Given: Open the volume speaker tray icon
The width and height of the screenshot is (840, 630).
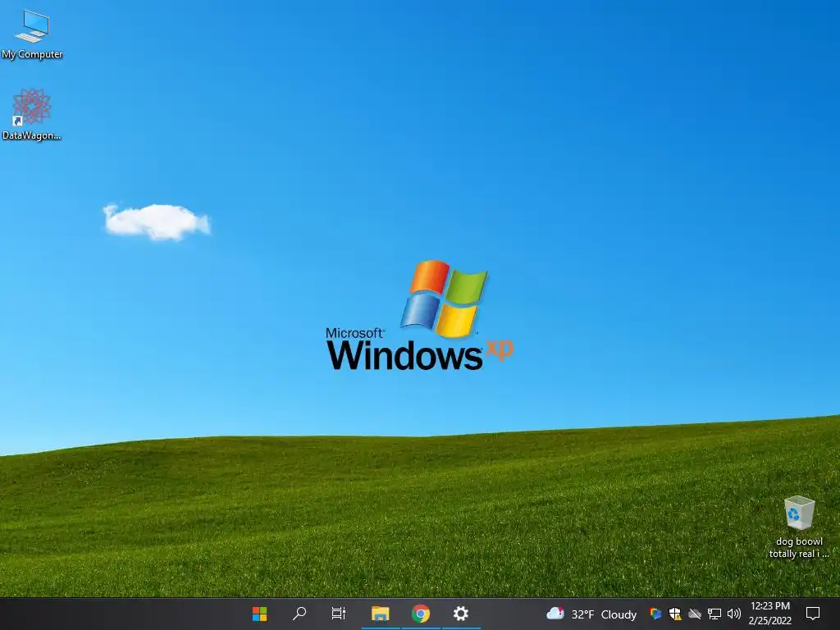Looking at the screenshot, I should click(734, 614).
